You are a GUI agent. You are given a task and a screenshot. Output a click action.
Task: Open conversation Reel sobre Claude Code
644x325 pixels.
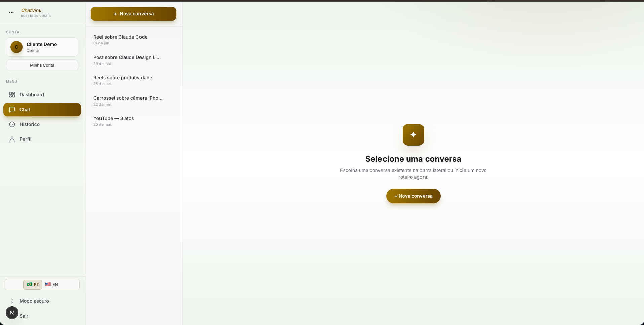click(133, 40)
